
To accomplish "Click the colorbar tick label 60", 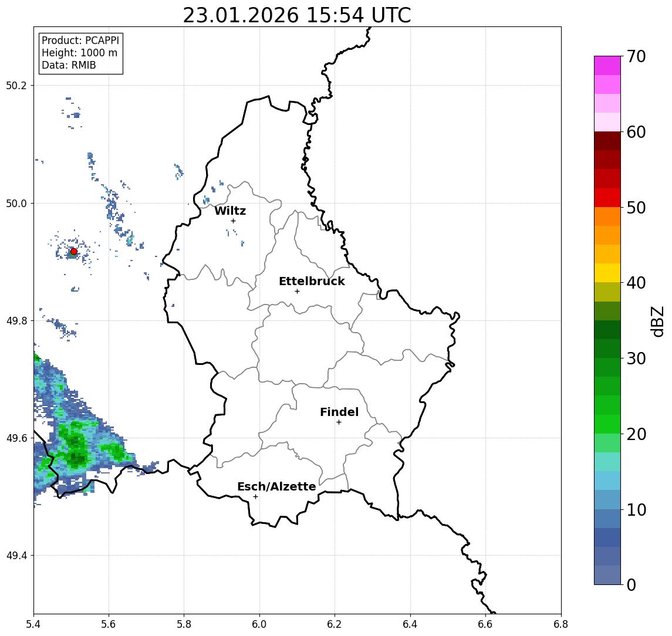I will pos(636,133).
